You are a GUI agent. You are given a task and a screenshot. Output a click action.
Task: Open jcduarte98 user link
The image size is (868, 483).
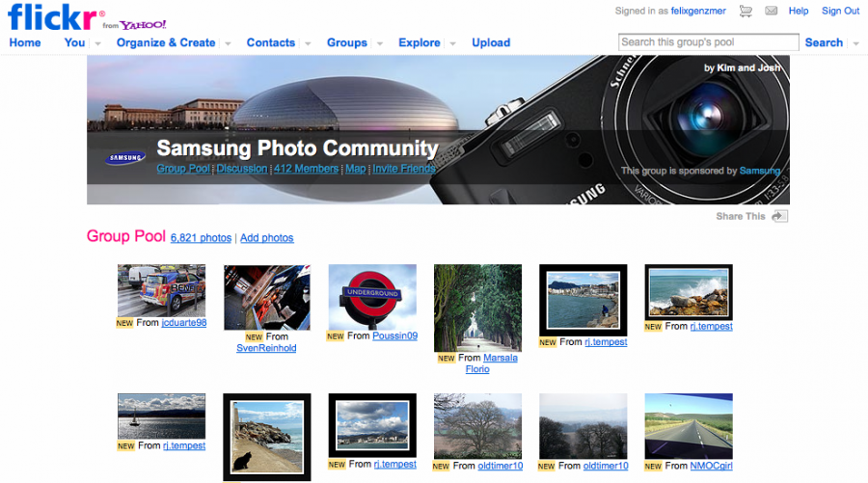[184, 323]
